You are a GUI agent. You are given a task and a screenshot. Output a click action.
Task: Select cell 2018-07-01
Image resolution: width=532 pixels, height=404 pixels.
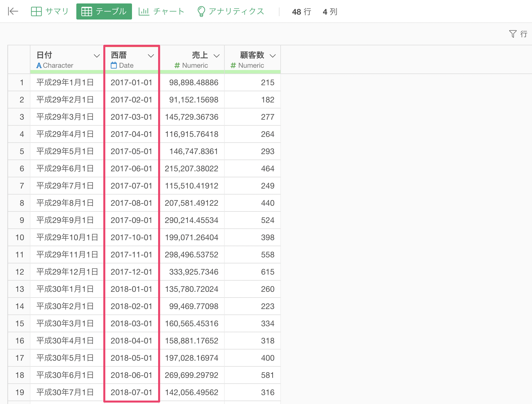click(131, 392)
